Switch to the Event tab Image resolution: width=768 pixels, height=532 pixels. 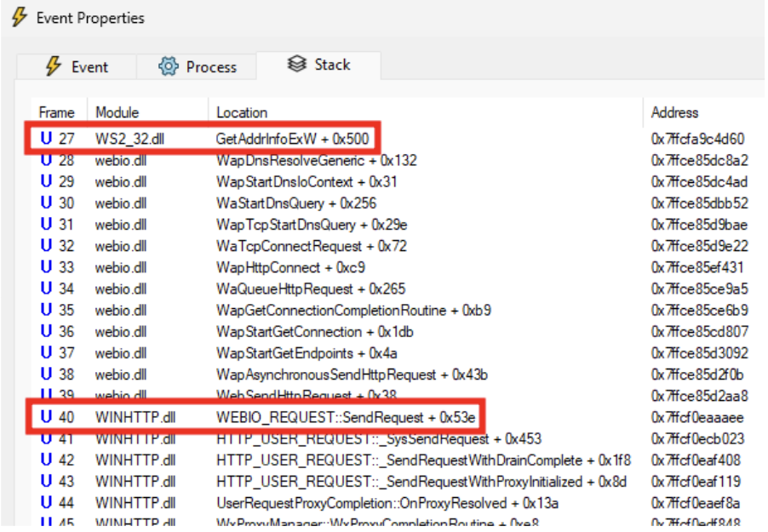click(77, 67)
